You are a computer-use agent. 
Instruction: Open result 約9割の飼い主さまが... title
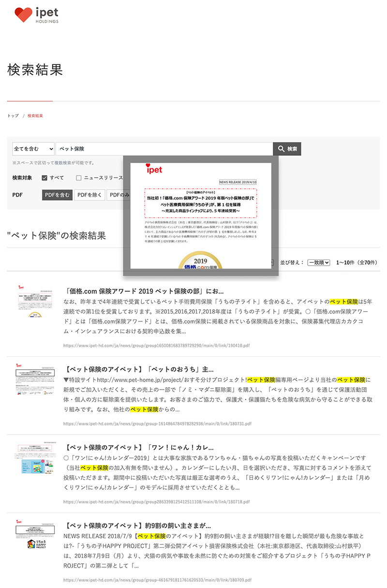(137, 525)
